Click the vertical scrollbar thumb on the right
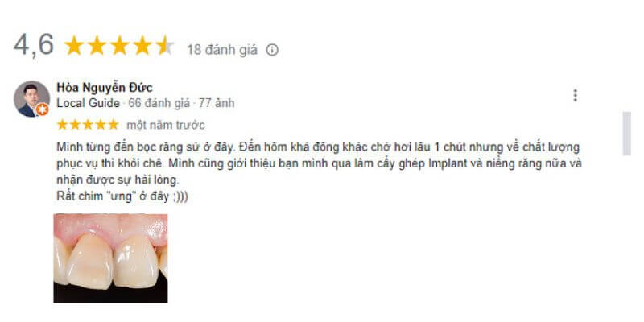 click(626, 134)
